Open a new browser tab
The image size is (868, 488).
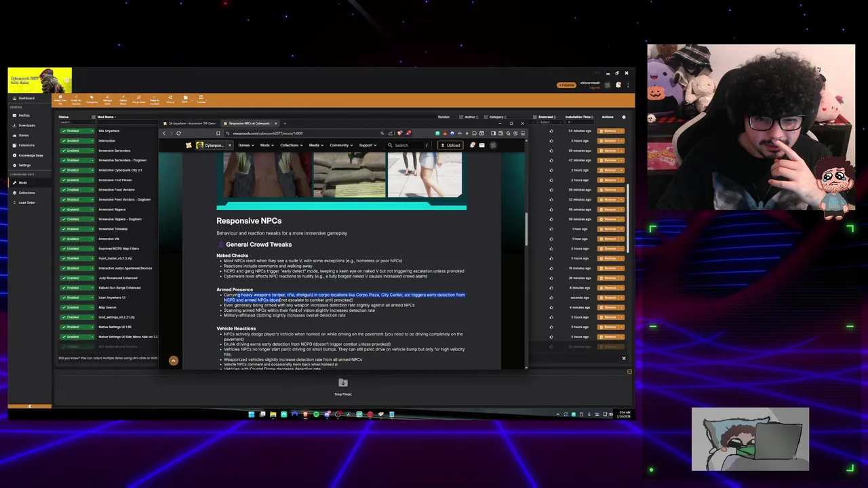[x=284, y=123]
